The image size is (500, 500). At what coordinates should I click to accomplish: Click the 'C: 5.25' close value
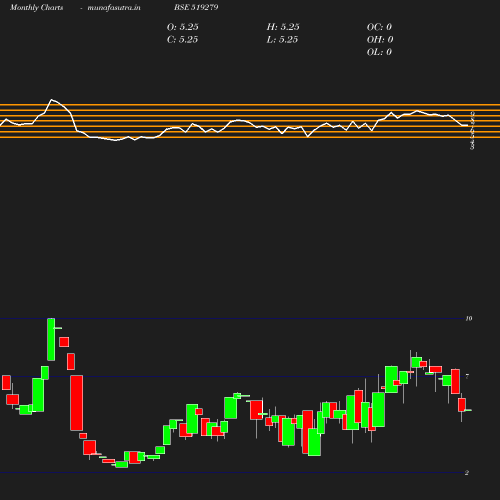click(182, 40)
